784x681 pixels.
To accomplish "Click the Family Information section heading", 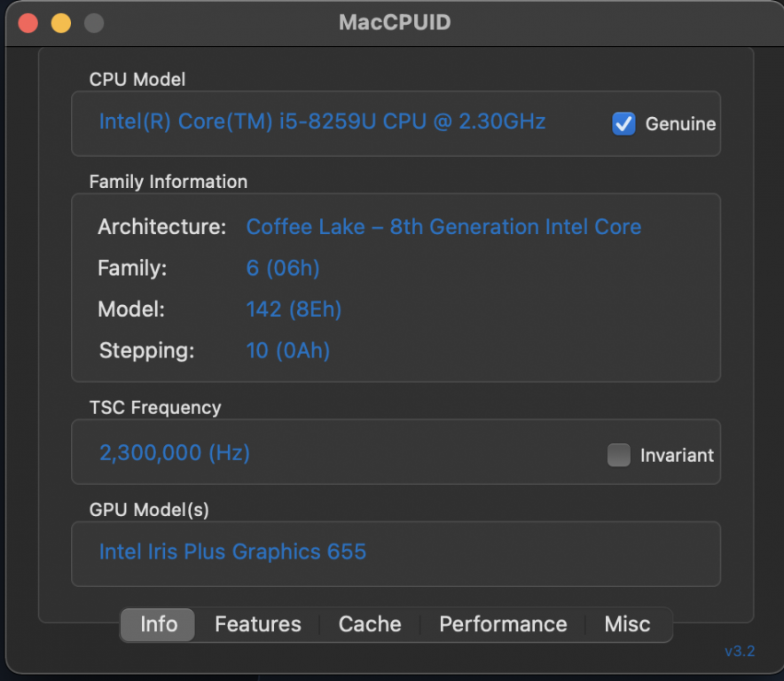I will tap(169, 182).
